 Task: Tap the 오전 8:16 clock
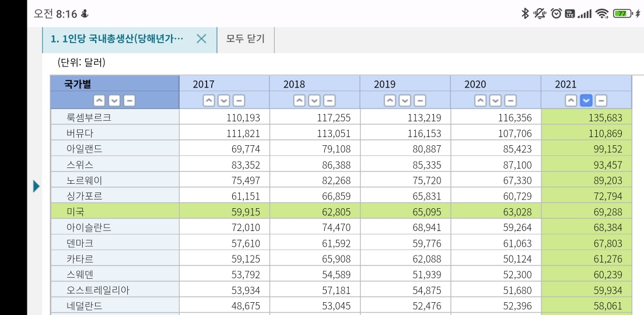coord(55,13)
